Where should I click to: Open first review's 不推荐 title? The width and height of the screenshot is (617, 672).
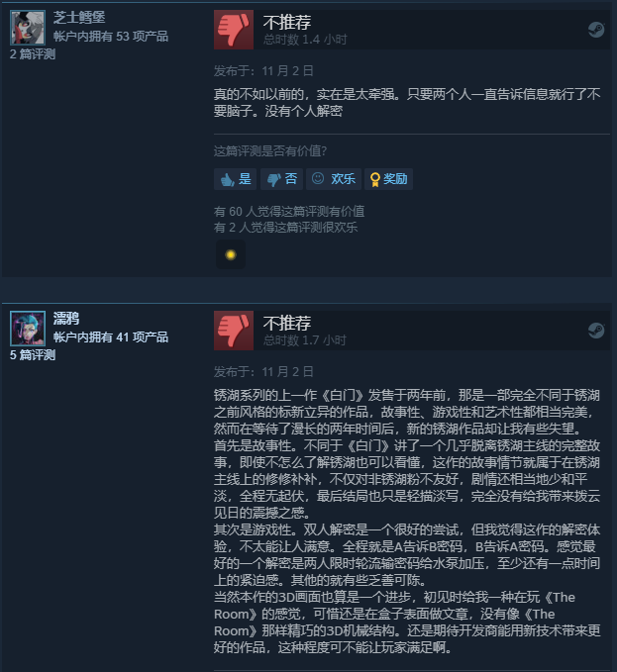point(287,23)
